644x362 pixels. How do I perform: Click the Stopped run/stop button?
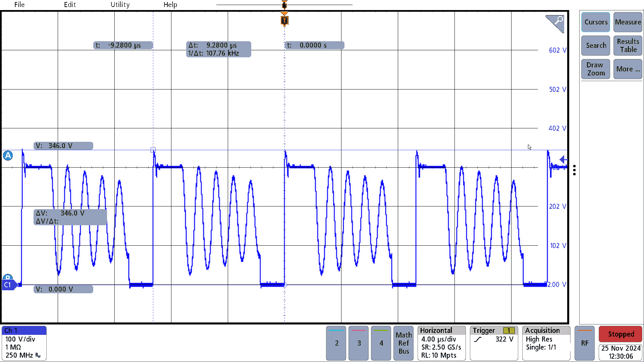[621, 334]
